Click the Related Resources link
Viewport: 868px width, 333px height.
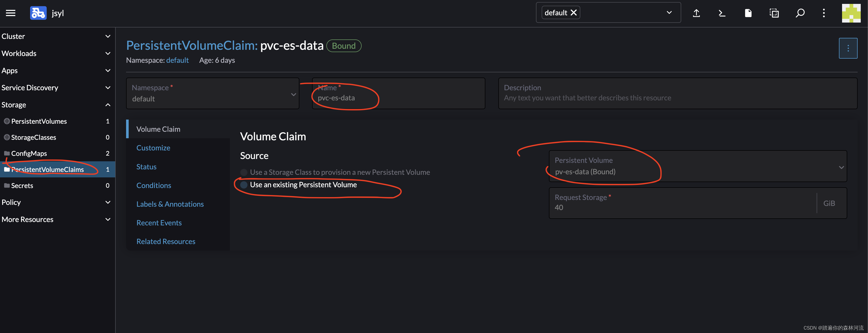[166, 241]
